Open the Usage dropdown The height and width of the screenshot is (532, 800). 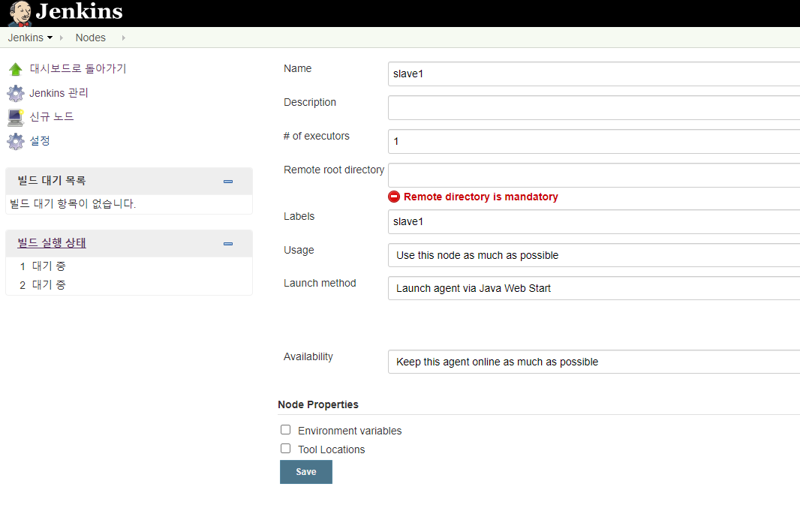(x=594, y=255)
